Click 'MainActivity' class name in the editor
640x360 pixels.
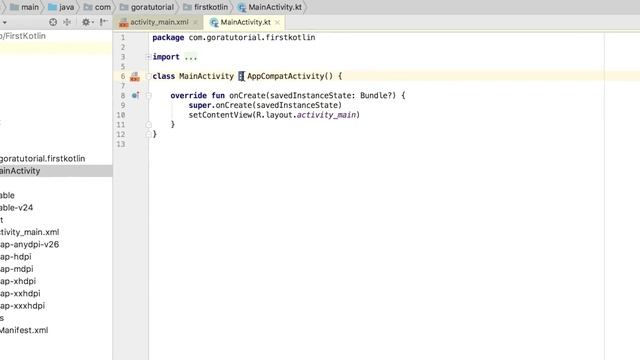tap(207, 76)
